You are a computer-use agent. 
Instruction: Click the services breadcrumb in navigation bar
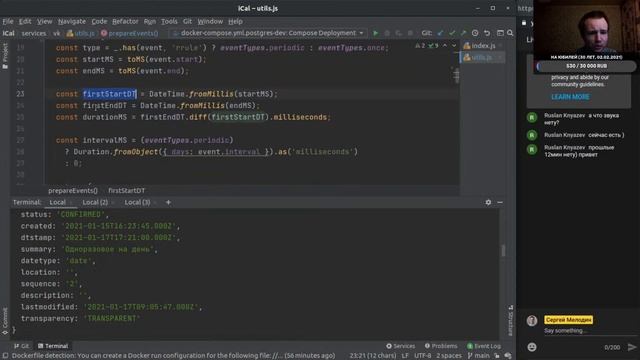click(33, 33)
